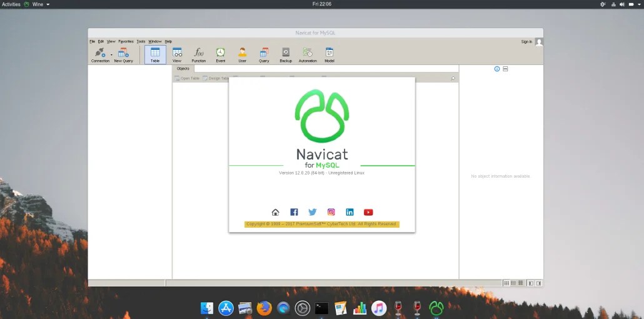Toggle the left navigation pane visibility
This screenshot has height=319, width=644.
tap(531, 283)
